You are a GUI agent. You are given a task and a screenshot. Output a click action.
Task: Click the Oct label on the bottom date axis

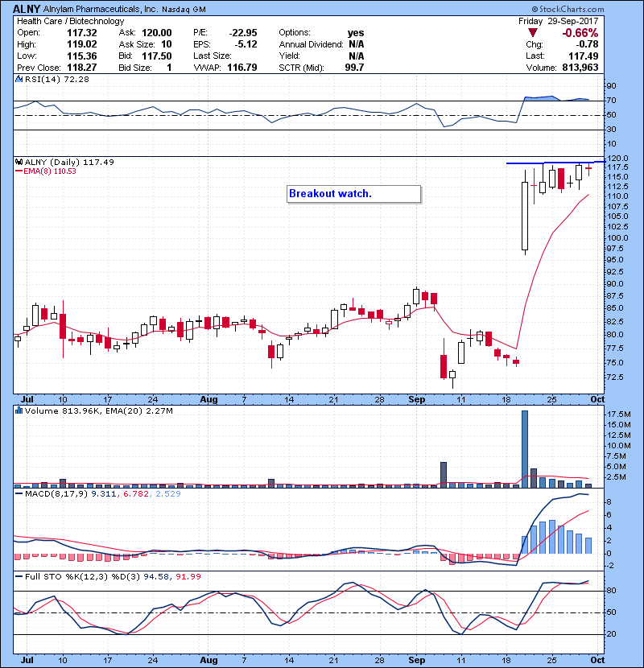597,660
